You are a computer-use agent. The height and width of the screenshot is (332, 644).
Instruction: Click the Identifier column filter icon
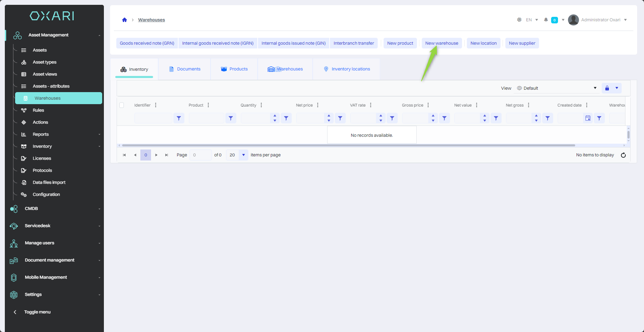pyautogui.click(x=179, y=118)
